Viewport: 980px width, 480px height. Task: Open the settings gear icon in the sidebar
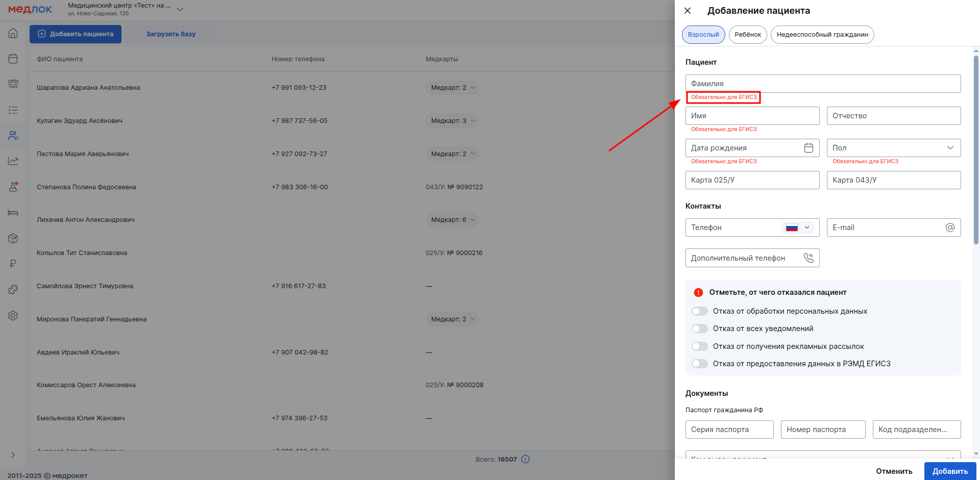click(x=13, y=315)
